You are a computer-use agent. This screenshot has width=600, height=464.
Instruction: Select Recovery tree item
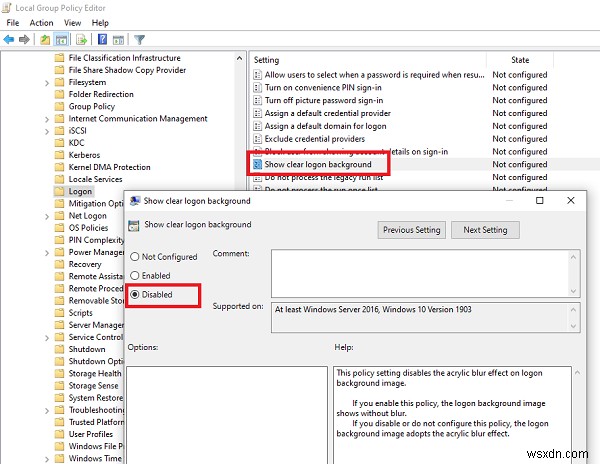coord(85,264)
